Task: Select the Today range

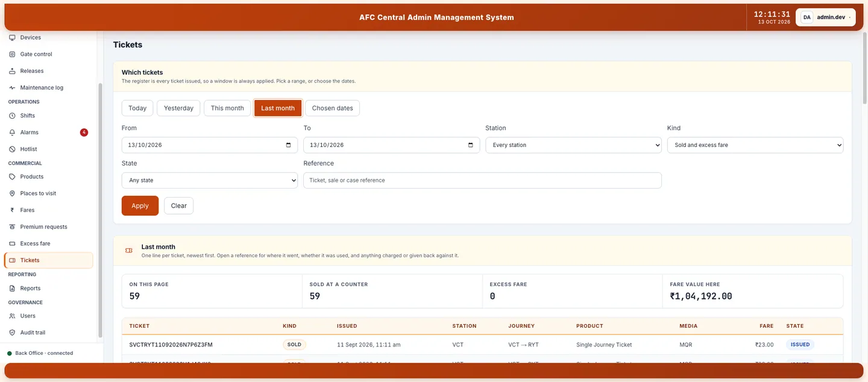Action: 137,108
